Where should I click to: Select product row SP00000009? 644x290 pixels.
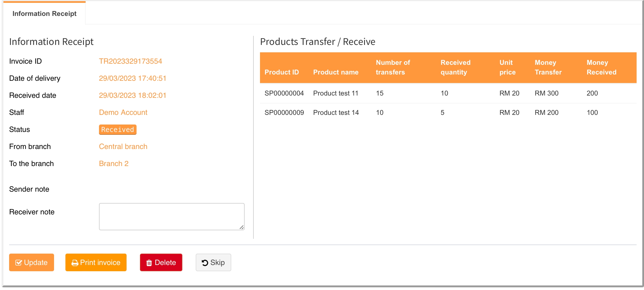tap(284, 113)
